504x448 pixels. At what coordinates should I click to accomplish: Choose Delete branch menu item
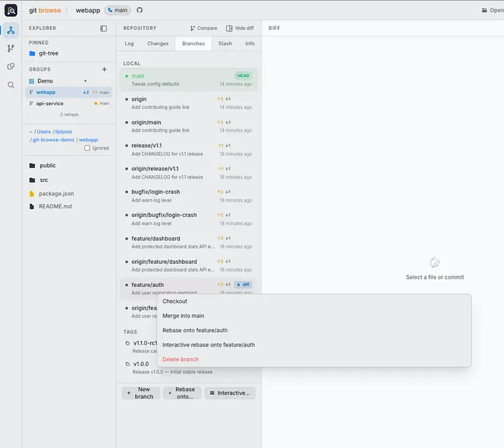[x=314, y=359]
